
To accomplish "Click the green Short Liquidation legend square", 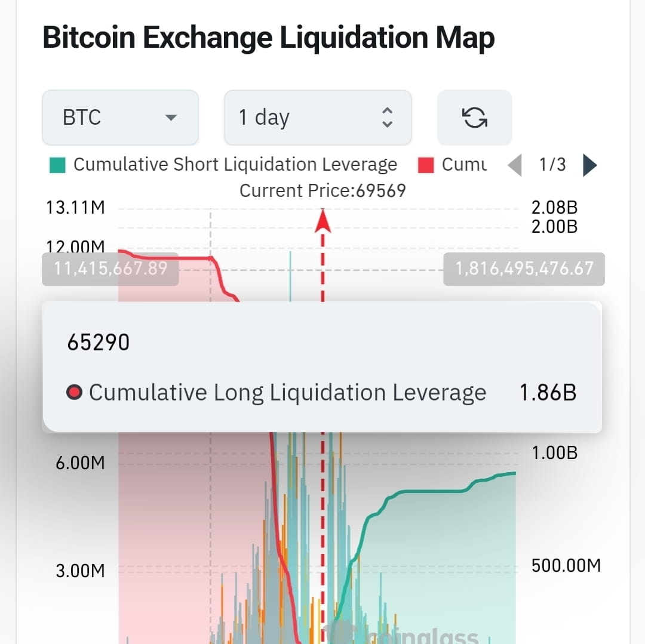I will click(x=57, y=164).
